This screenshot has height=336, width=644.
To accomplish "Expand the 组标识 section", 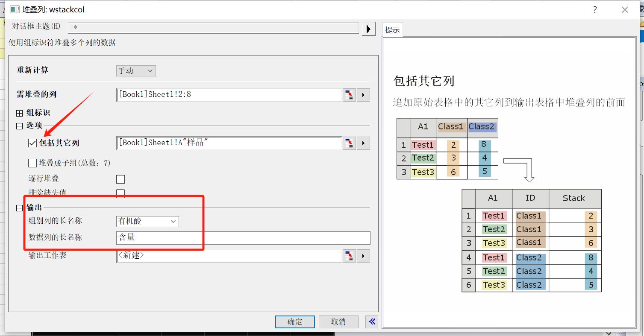I will 19,113.
